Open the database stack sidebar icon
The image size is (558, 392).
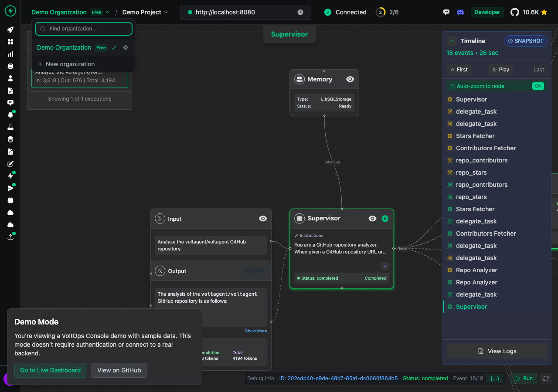click(x=10, y=139)
